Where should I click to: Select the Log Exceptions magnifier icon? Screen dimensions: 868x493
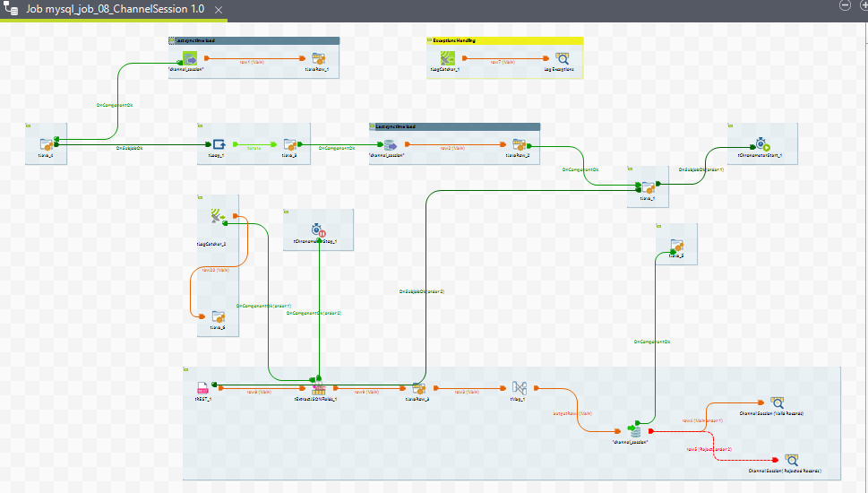(562, 59)
